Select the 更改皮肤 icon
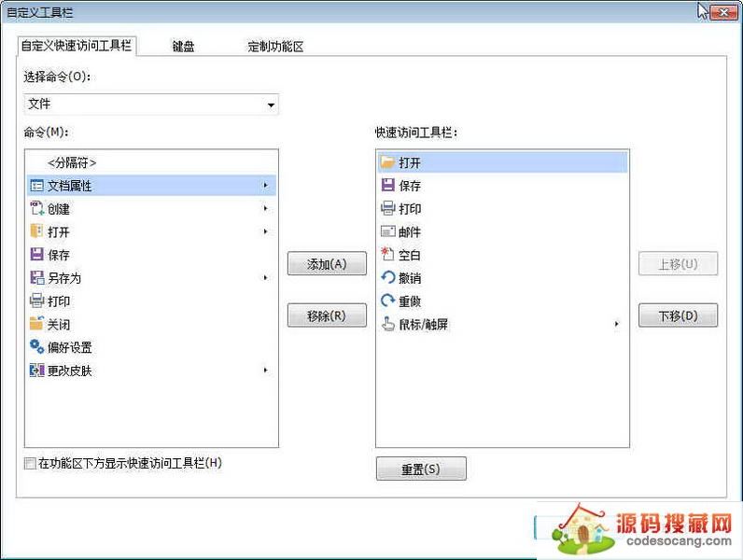743x560 pixels. (x=36, y=371)
